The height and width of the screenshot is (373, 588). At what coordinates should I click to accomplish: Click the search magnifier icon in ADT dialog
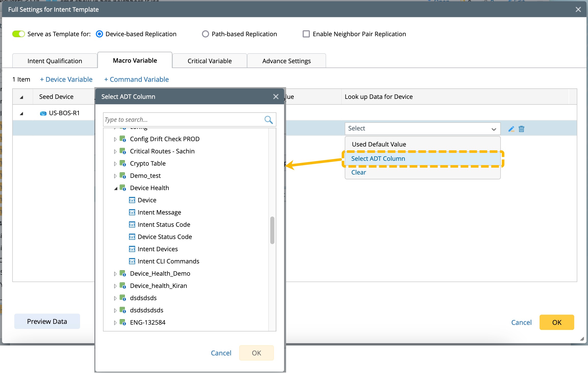[269, 120]
